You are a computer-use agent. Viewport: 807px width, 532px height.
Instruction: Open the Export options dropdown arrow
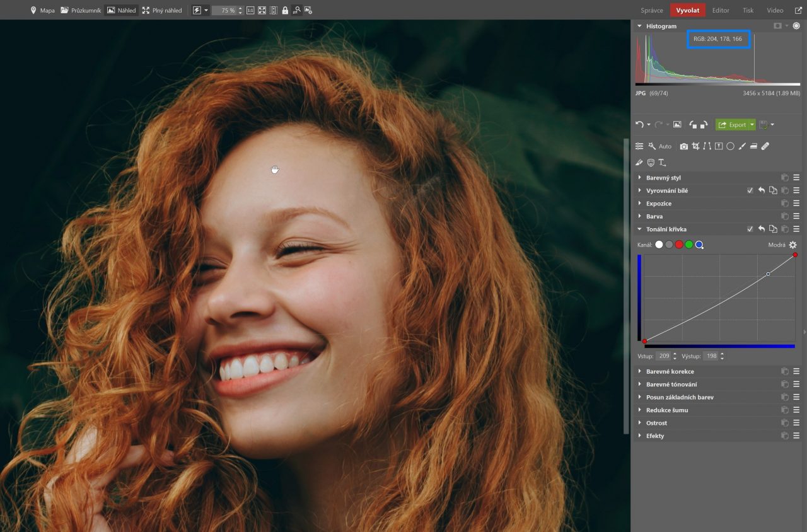coord(752,125)
